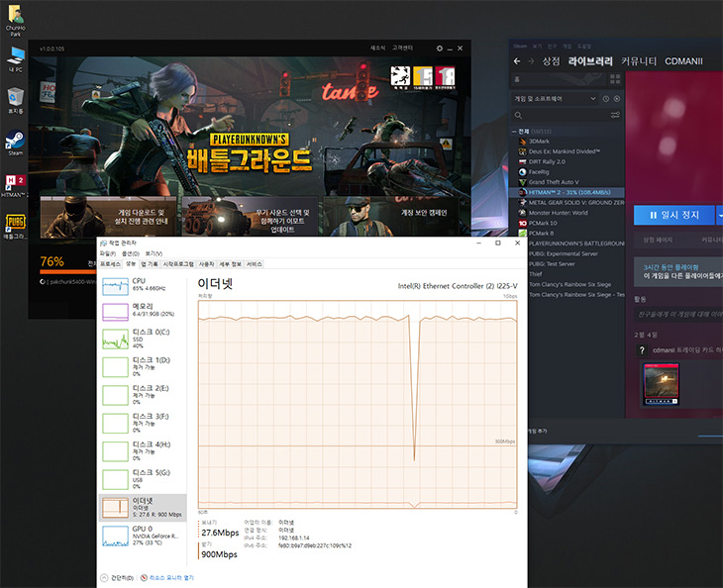Switch to 시작프로그램 tab in Task Manager
This screenshot has width=723, height=588.
[178, 264]
